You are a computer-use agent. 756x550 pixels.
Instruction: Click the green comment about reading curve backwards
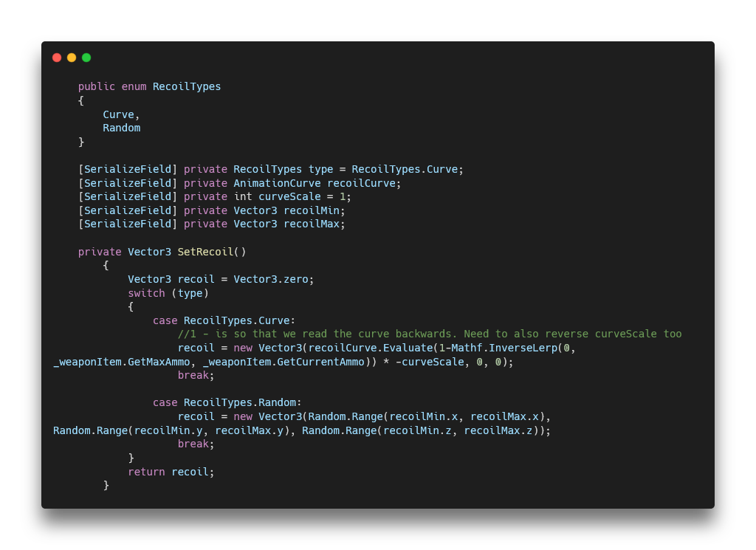(429, 334)
